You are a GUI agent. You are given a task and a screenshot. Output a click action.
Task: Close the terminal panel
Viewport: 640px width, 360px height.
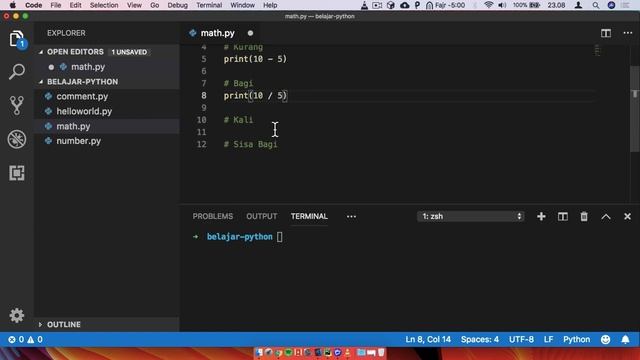pyautogui.click(x=627, y=216)
